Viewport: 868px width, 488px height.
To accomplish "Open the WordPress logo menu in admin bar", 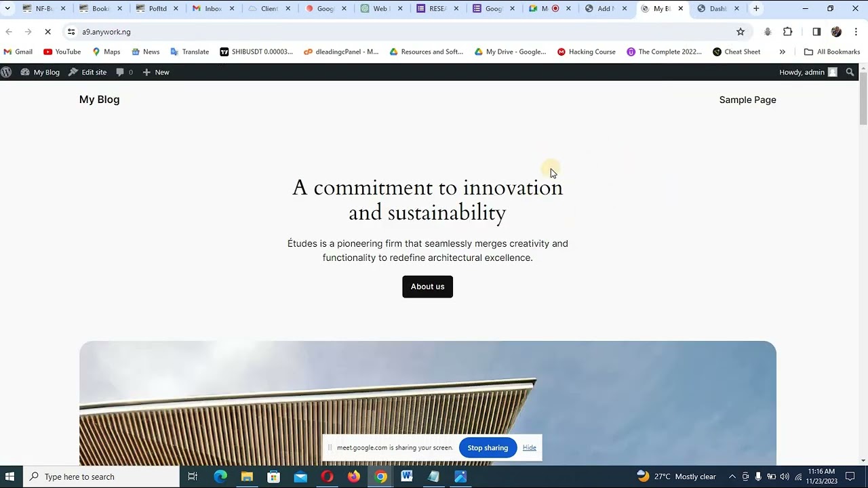I will point(6,72).
